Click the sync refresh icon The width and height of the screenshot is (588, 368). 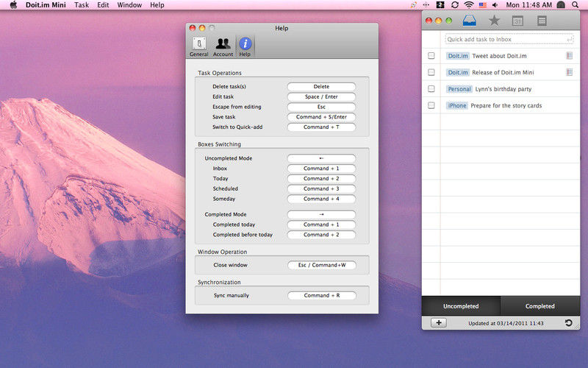568,323
